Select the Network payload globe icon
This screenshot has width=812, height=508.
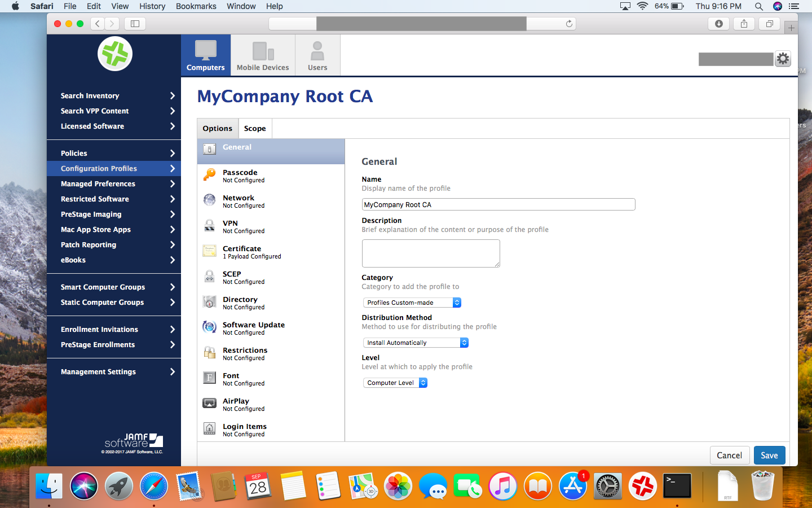pos(209,200)
